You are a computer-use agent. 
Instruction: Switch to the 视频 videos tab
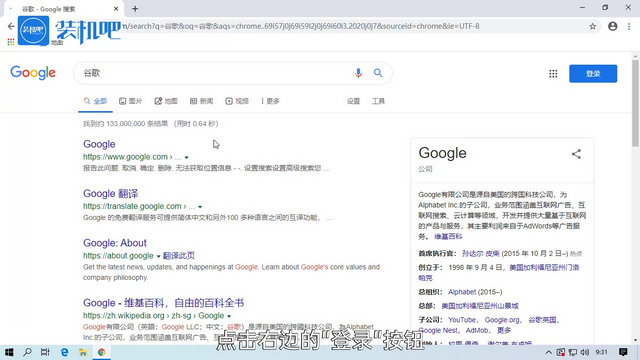(x=237, y=101)
